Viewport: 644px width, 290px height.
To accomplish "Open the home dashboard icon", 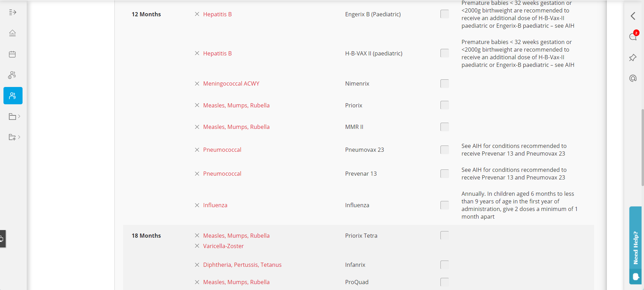I will click(12, 33).
